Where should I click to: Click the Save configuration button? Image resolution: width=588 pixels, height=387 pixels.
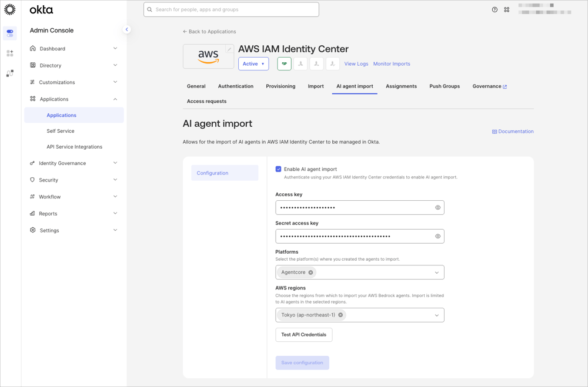(302, 363)
